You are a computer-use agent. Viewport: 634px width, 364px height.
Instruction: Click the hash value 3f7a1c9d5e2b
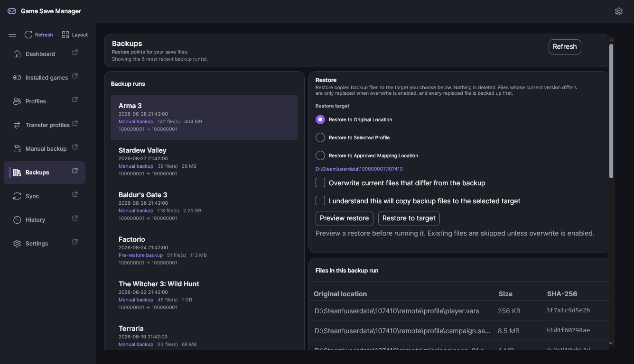(568, 310)
